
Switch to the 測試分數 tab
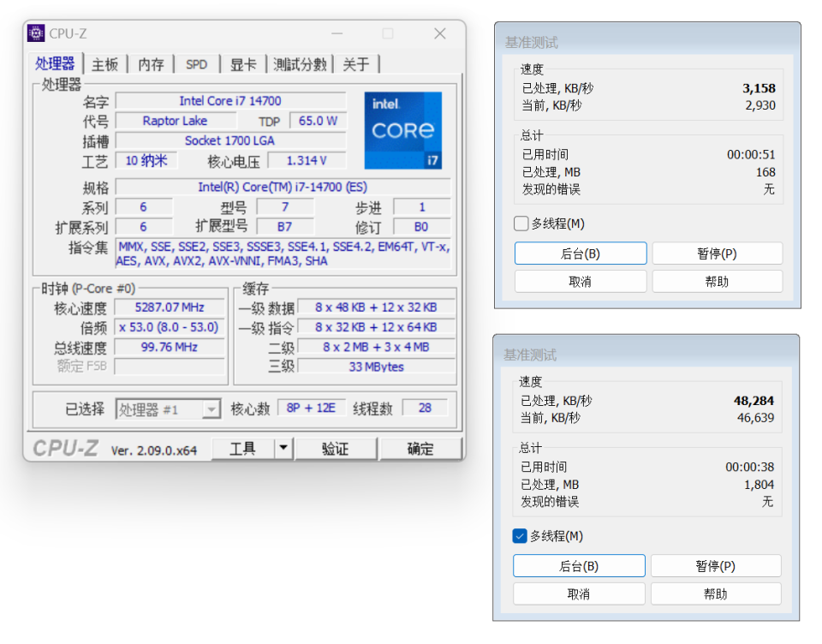click(x=300, y=64)
